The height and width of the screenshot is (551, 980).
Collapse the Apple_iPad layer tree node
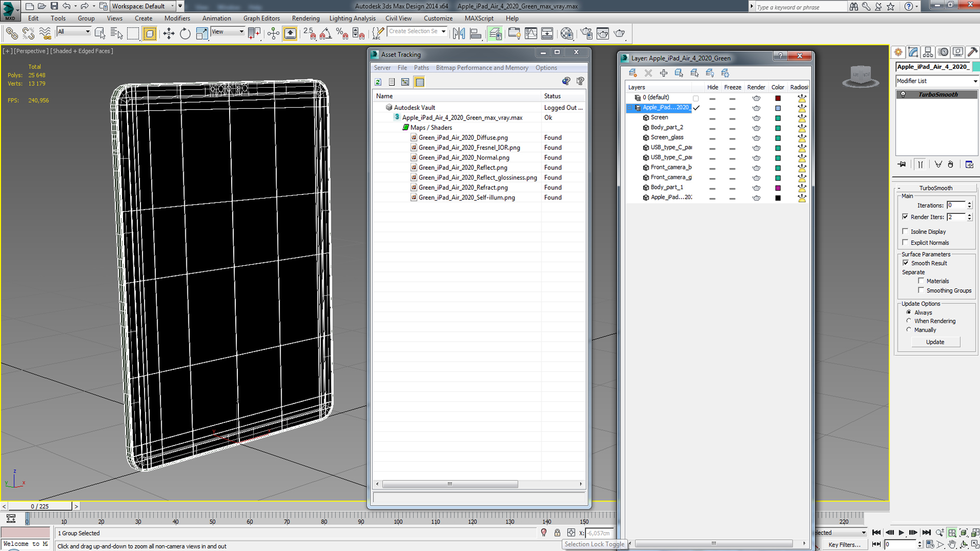[x=630, y=108]
